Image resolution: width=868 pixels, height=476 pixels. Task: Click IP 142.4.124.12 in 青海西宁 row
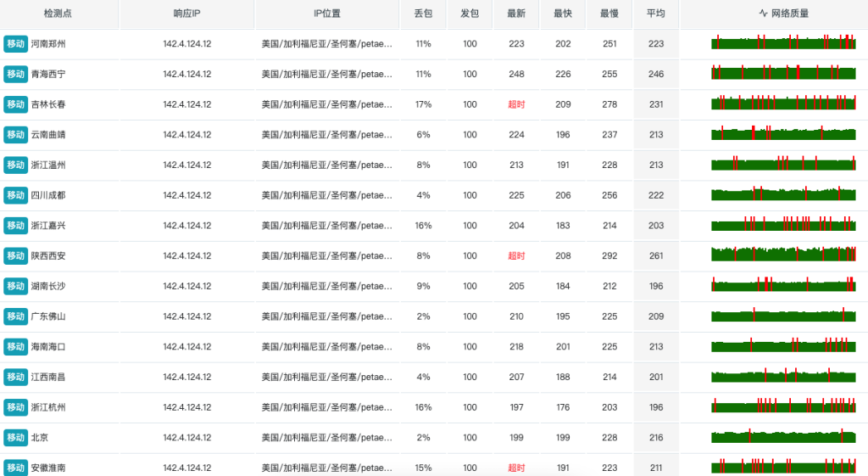(186, 74)
